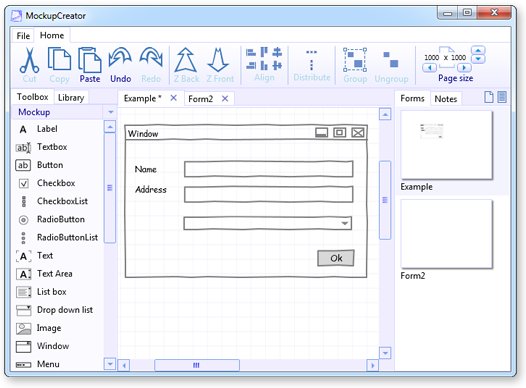Click the form list view icon
Image resolution: width=526 pixels, height=388 pixels.
tap(502, 97)
